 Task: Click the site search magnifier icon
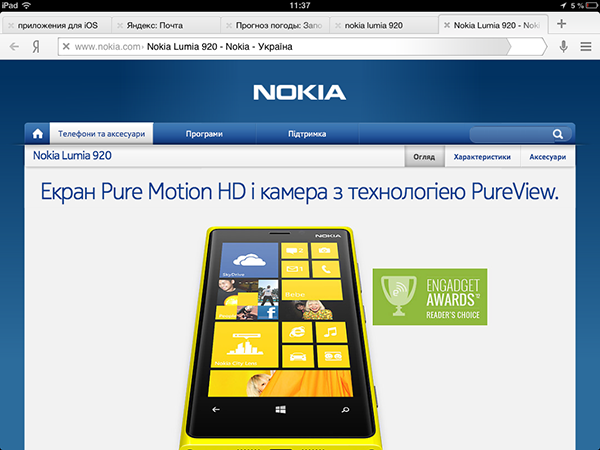click(558, 134)
